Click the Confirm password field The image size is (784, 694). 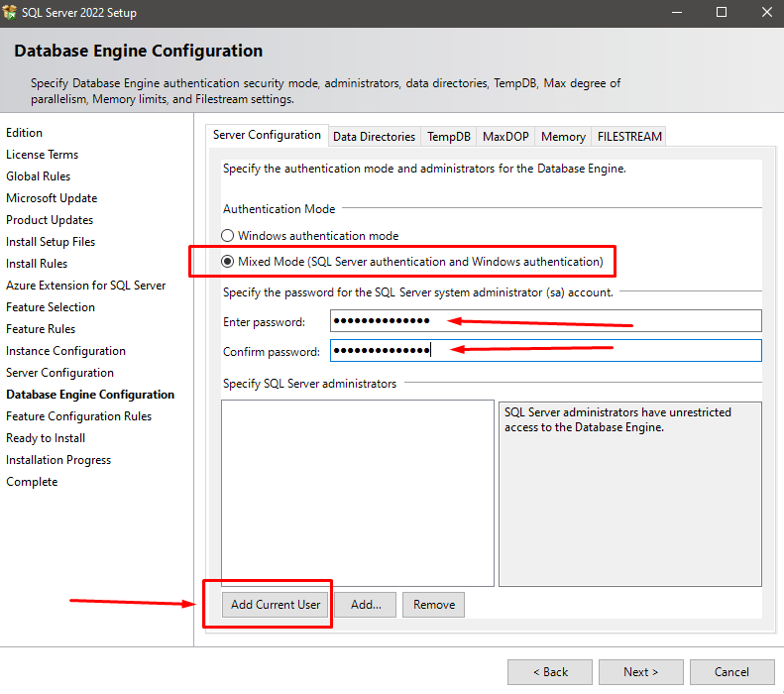(545, 351)
